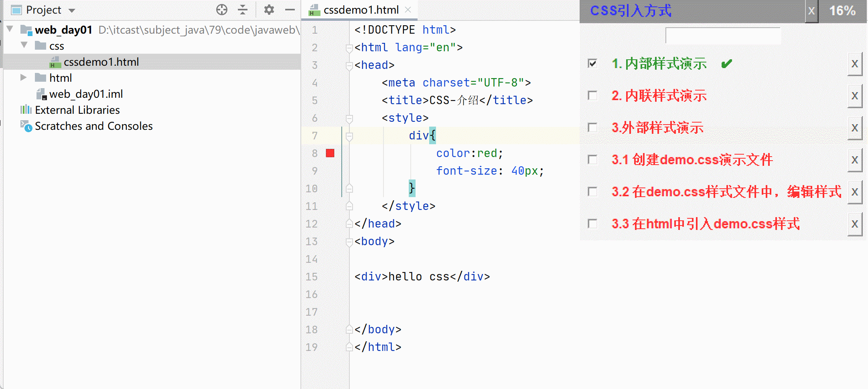The image size is (868, 389).
Task: Check task 2 内联样式演示 checkbox
Action: [592, 95]
